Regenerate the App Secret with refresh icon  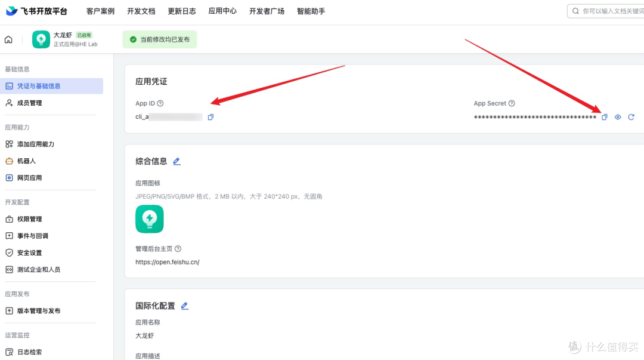(x=631, y=117)
